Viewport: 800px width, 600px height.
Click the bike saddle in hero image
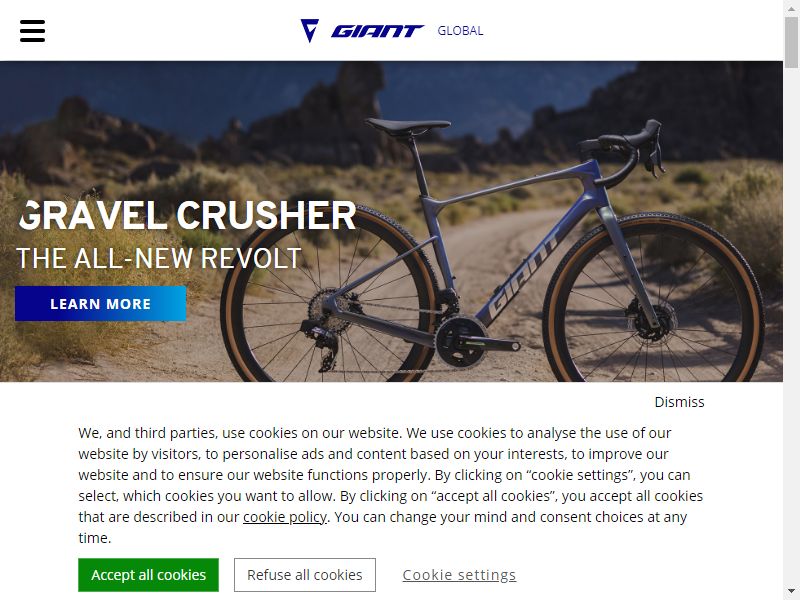408,126
